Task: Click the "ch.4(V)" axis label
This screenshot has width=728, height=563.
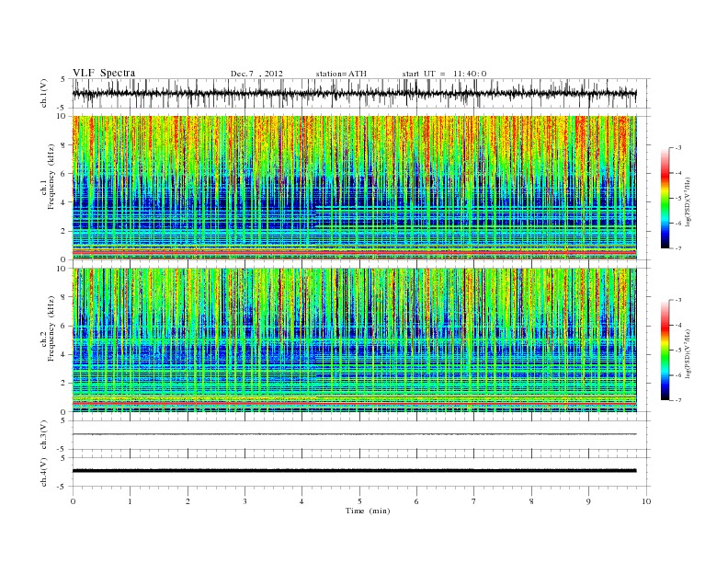Action: (44, 472)
